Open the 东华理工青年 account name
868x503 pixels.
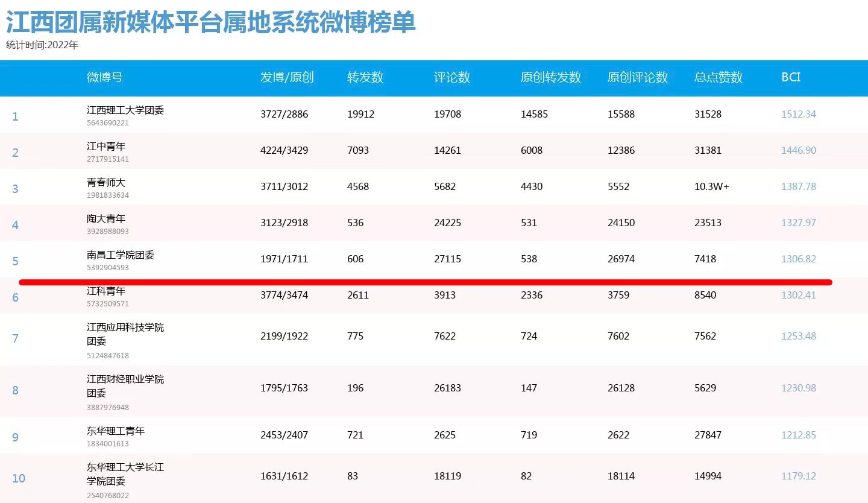click(116, 431)
